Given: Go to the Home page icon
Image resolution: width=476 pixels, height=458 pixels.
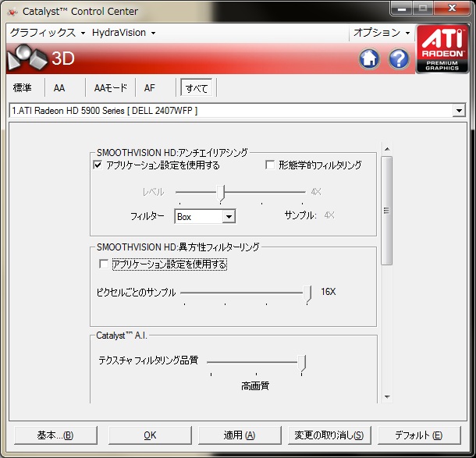Looking at the screenshot, I should click(x=369, y=59).
